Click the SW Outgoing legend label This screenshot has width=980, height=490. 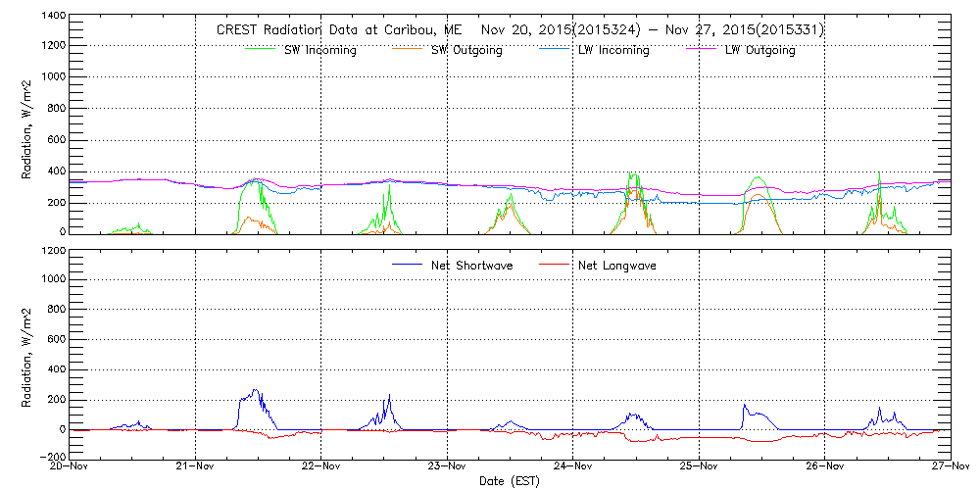[466, 51]
